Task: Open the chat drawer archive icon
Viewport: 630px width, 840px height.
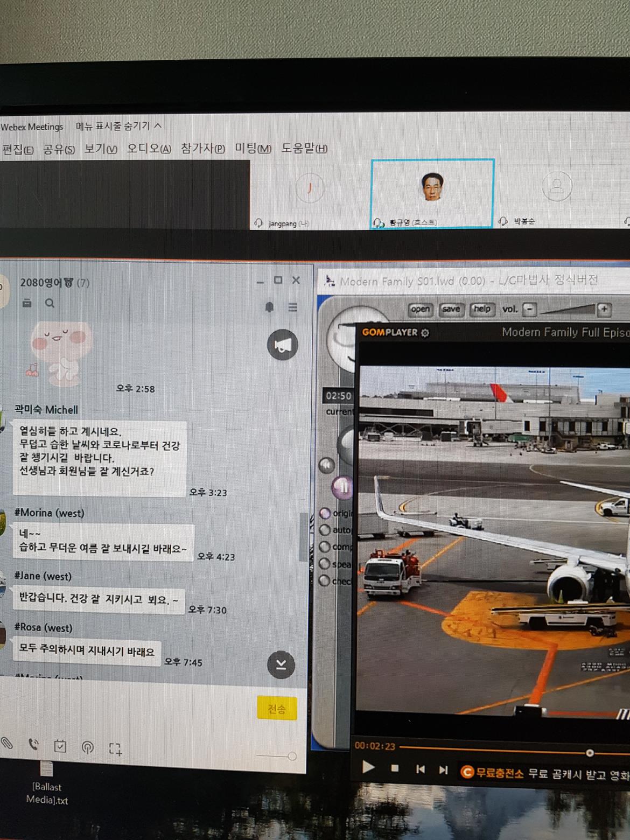Action: coord(27,304)
